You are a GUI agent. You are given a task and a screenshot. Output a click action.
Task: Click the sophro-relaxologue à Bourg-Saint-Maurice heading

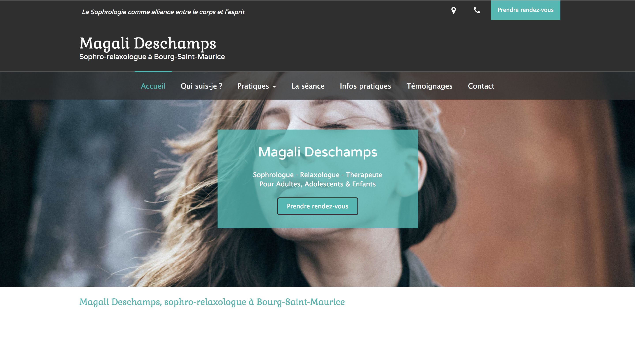(212, 302)
